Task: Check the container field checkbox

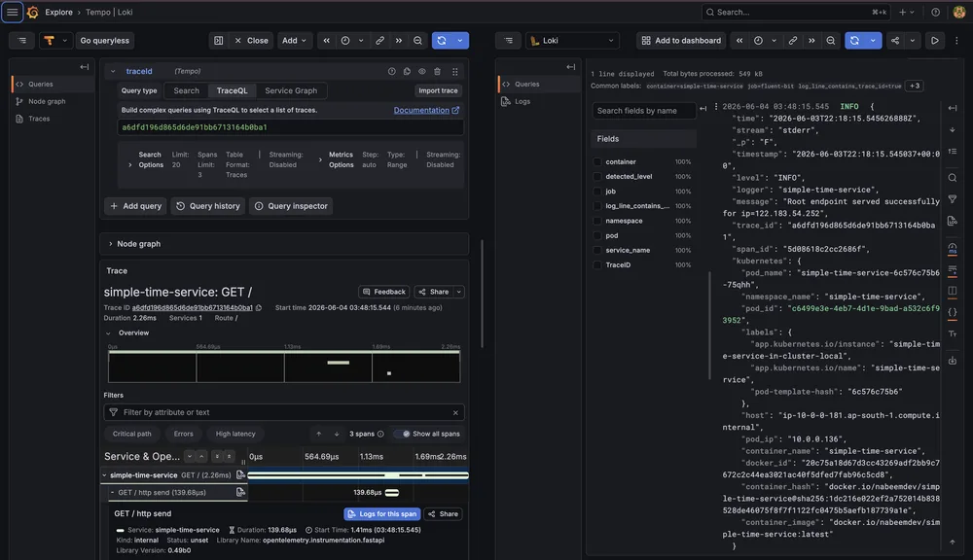Action: click(597, 161)
